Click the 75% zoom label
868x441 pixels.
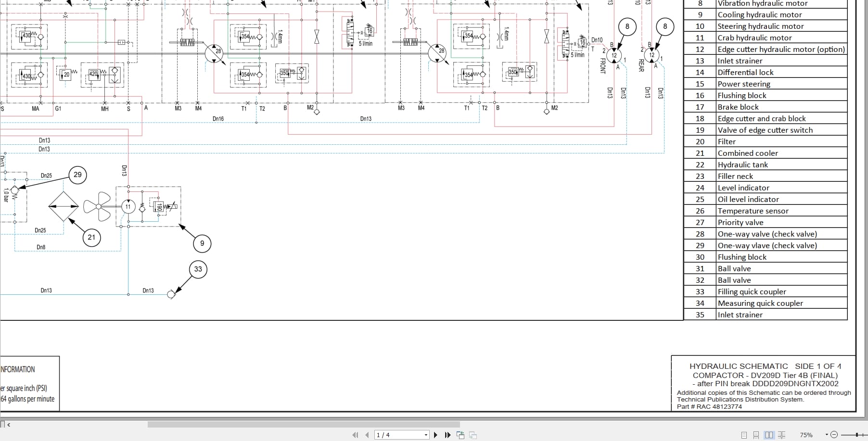click(x=806, y=435)
